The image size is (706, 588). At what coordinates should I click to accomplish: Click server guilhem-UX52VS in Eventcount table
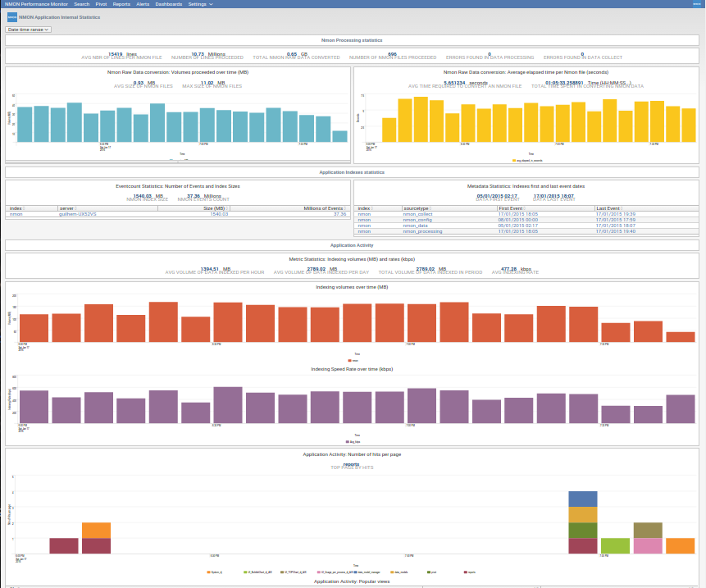77,214
